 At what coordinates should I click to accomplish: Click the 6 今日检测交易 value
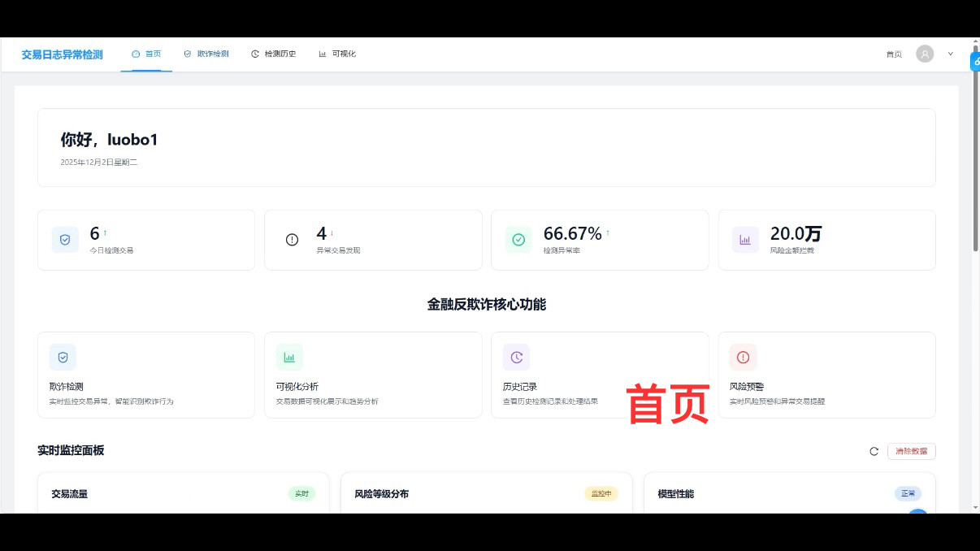pyautogui.click(x=94, y=234)
